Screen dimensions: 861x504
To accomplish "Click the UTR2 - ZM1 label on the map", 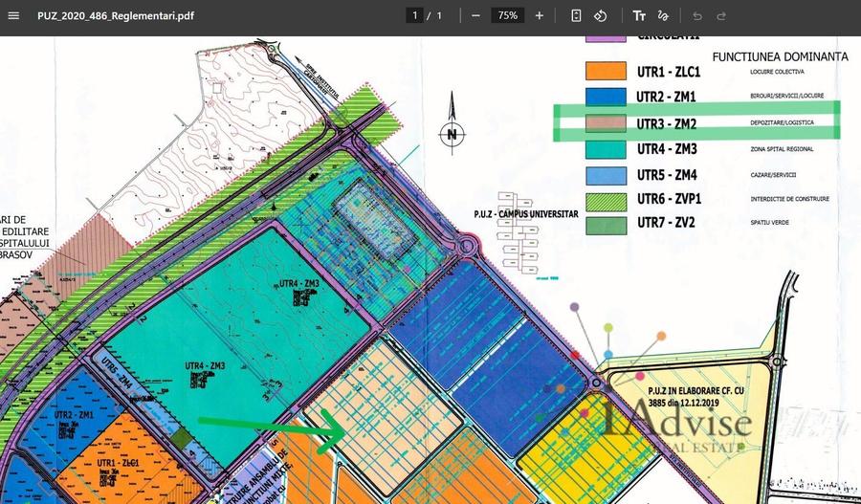I will coord(74,415).
